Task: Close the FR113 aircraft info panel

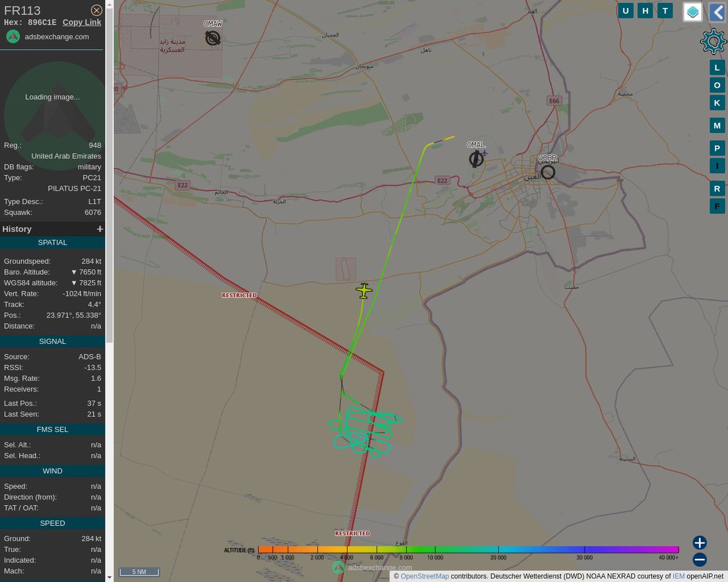Action: click(96, 10)
